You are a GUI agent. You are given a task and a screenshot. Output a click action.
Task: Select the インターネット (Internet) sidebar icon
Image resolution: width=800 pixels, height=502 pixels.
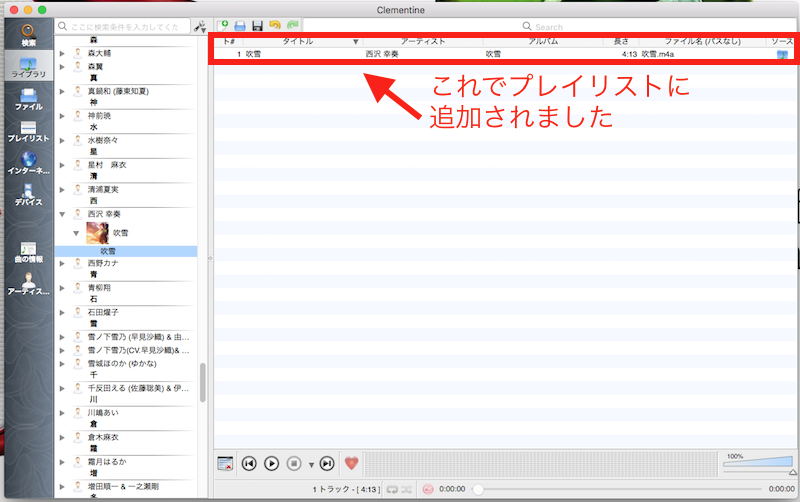point(28,165)
